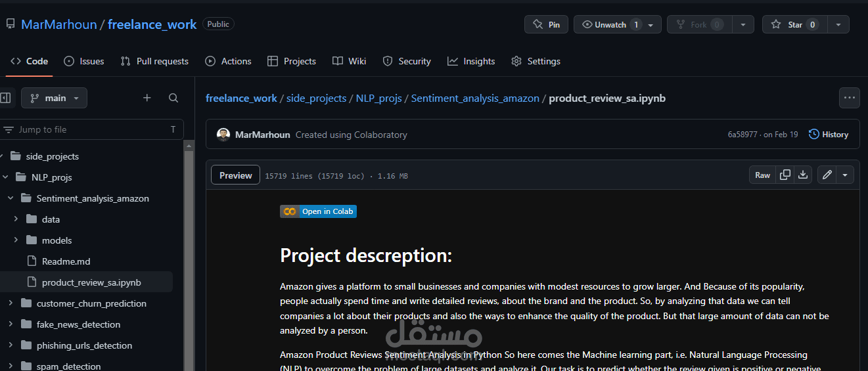
Task: Open the Star lists dropdown arrow
Action: [x=838, y=24]
